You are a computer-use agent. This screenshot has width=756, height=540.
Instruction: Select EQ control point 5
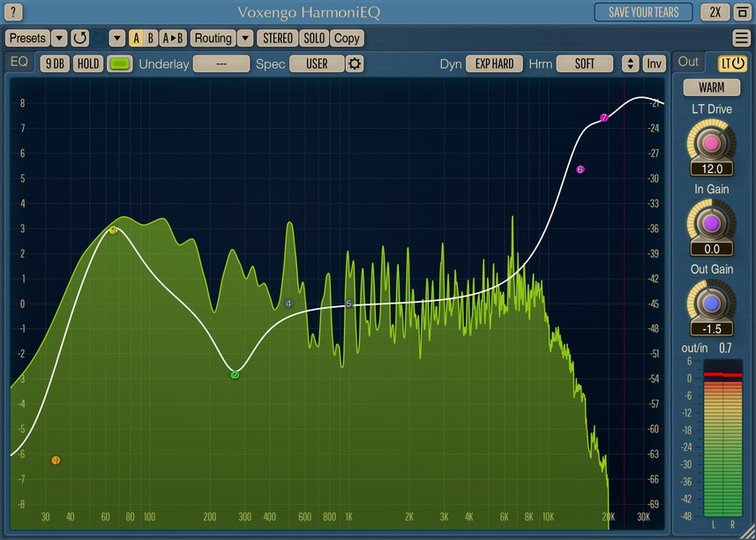tap(348, 304)
